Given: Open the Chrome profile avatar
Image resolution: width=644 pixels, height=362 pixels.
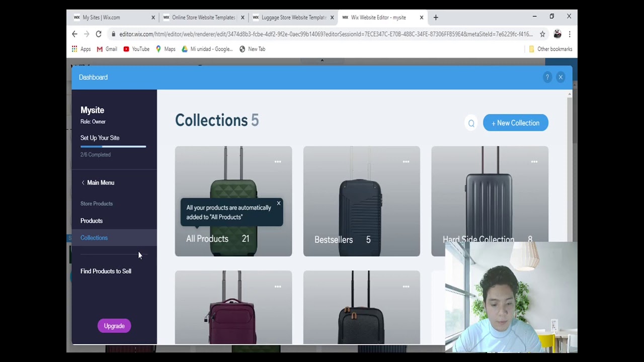Looking at the screenshot, I should click(557, 34).
